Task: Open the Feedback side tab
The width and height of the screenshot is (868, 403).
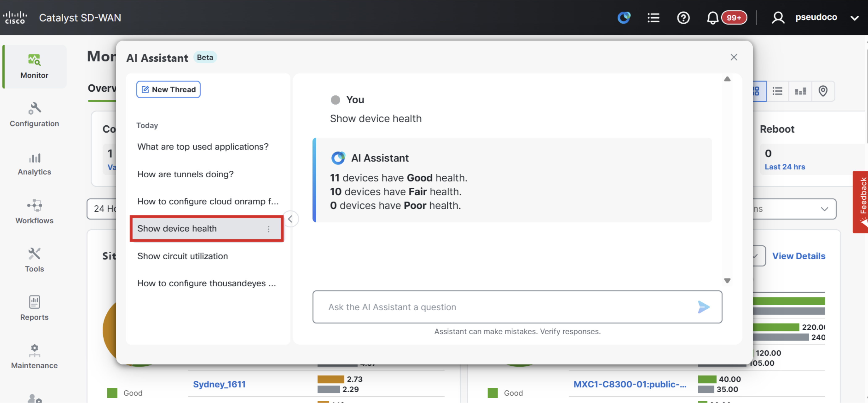Action: click(x=861, y=202)
